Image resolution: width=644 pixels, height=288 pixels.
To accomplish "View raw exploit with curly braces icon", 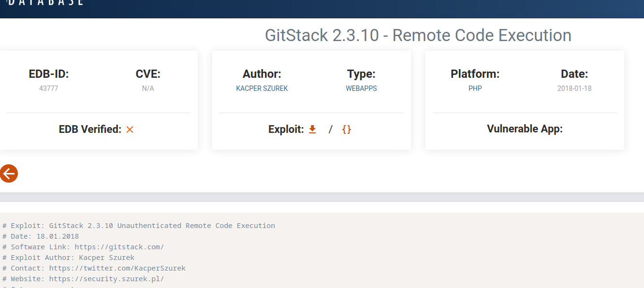I will click(x=346, y=130).
